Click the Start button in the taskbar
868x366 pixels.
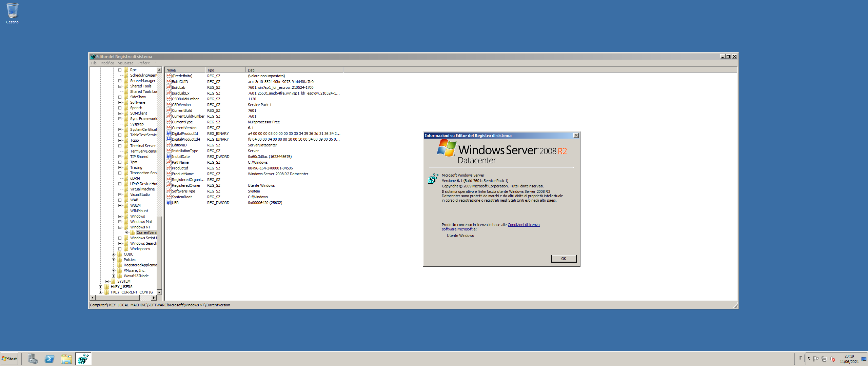click(9, 359)
